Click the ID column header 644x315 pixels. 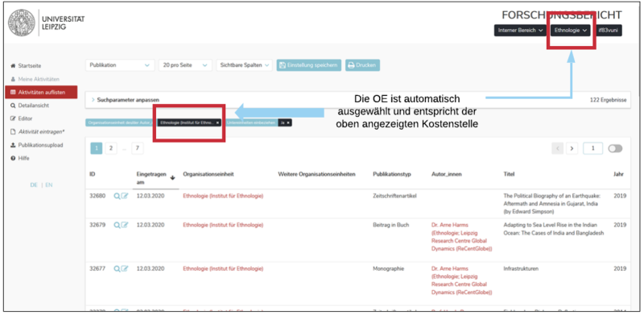click(x=93, y=174)
